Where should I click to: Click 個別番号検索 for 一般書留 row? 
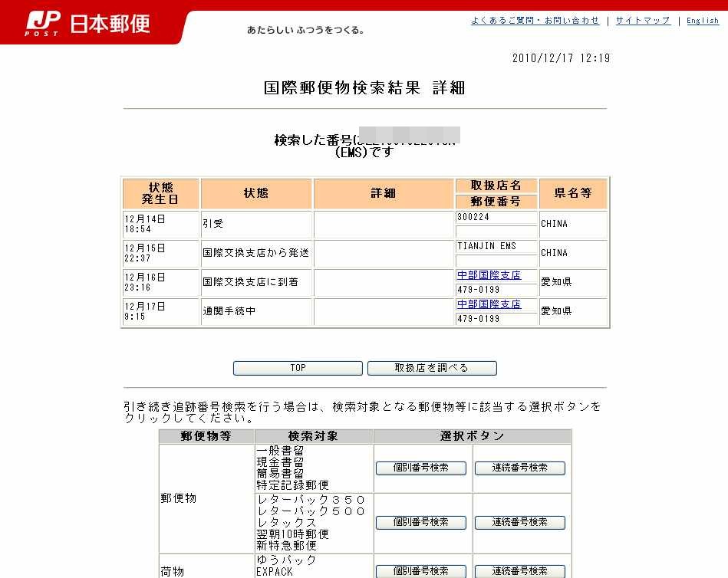click(420, 468)
